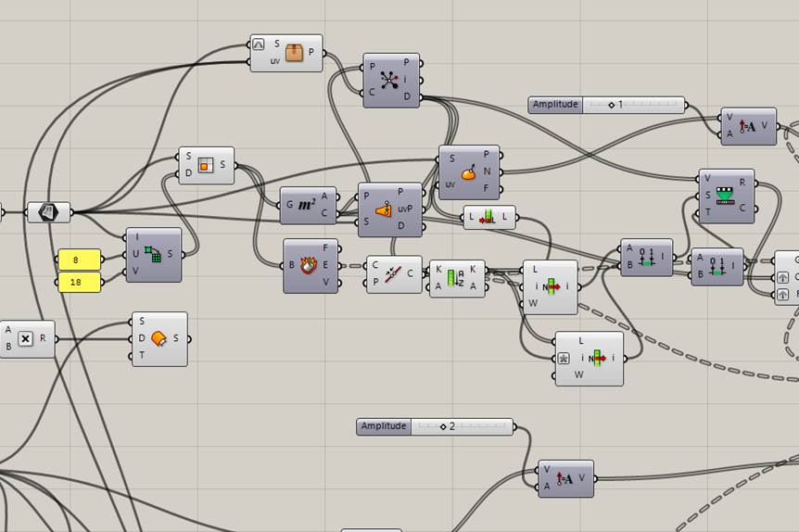Click the Isotrim orange square icon

pos(207,166)
